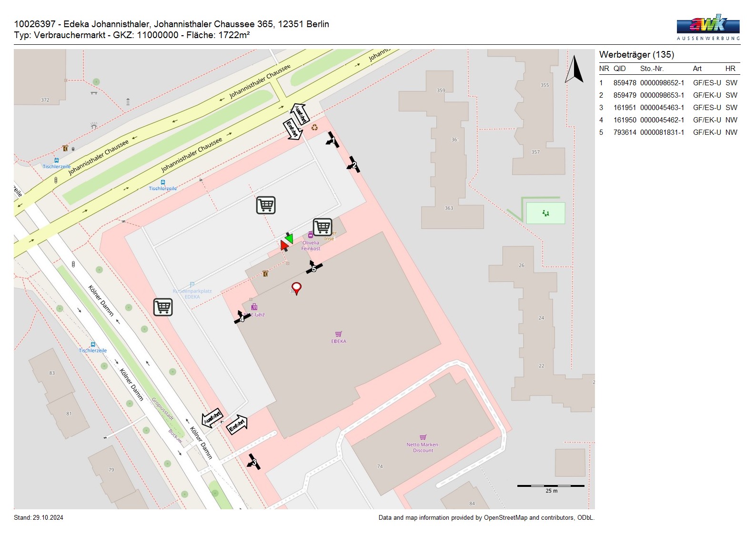Click the north arrow compass icon

pos(574,70)
